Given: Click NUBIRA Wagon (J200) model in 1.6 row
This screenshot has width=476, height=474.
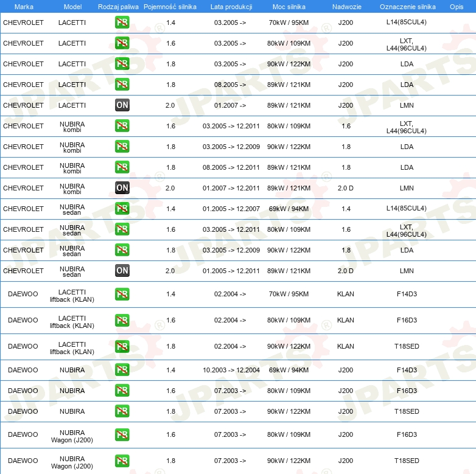Looking at the screenshot, I should pyautogui.click(x=72, y=436).
